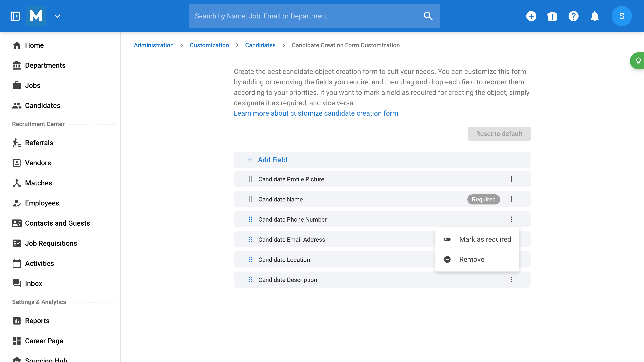644x362 pixels.
Task: Open the Referrals section
Action: pyautogui.click(x=39, y=143)
